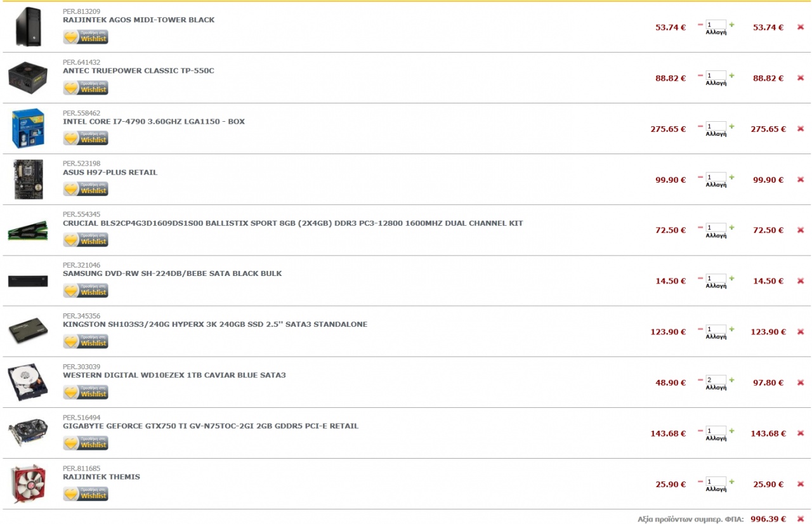
Task: Increase Western Digital drive quantity
Action: pyautogui.click(x=731, y=380)
